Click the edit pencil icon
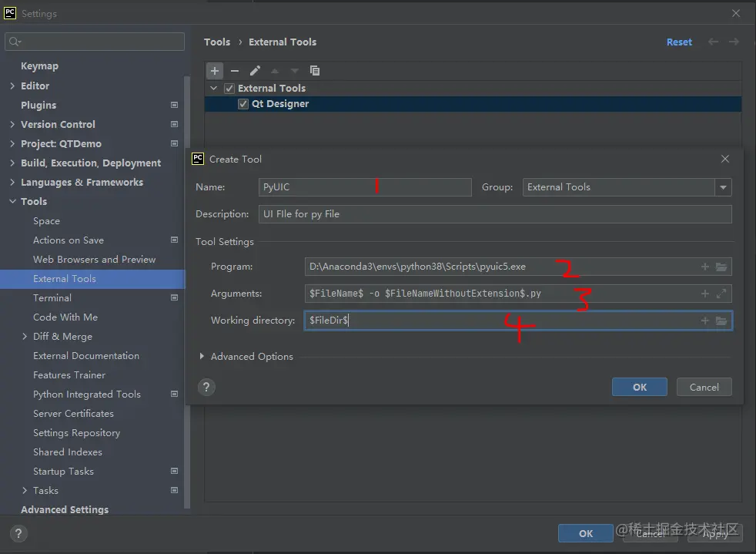 [x=255, y=71]
